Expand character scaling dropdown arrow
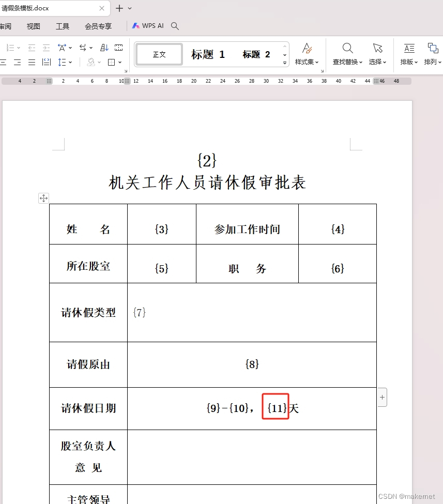This screenshot has height=504, width=443. [70, 48]
